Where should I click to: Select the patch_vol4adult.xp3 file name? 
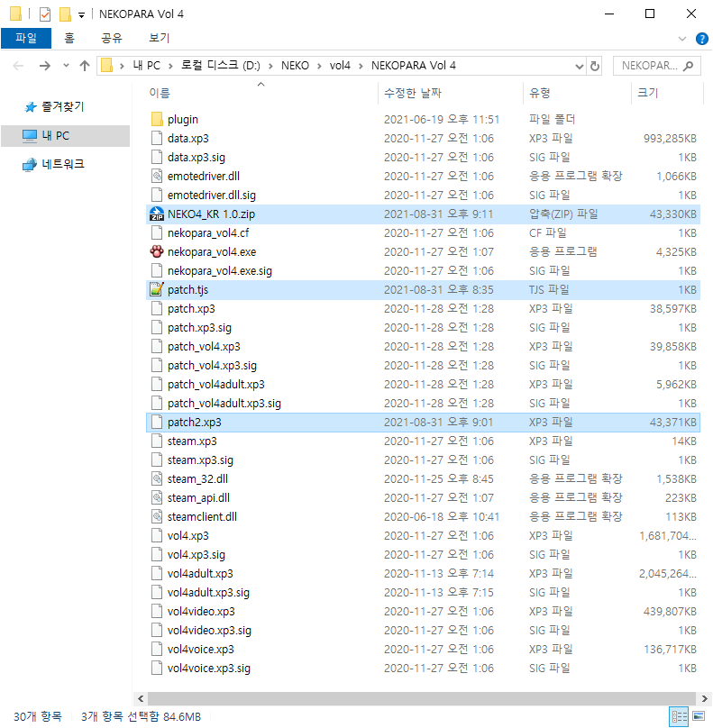coord(216,384)
